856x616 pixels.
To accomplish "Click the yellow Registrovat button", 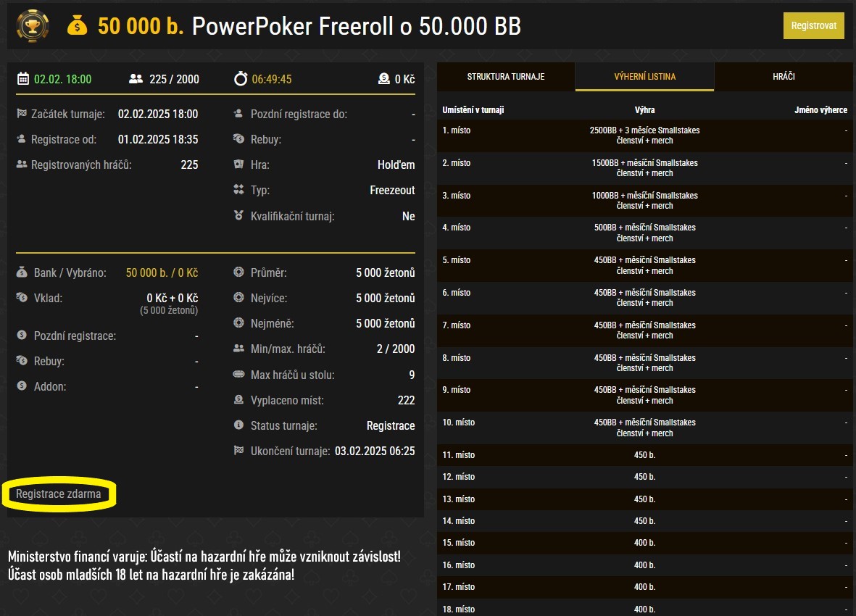I will coord(813,25).
